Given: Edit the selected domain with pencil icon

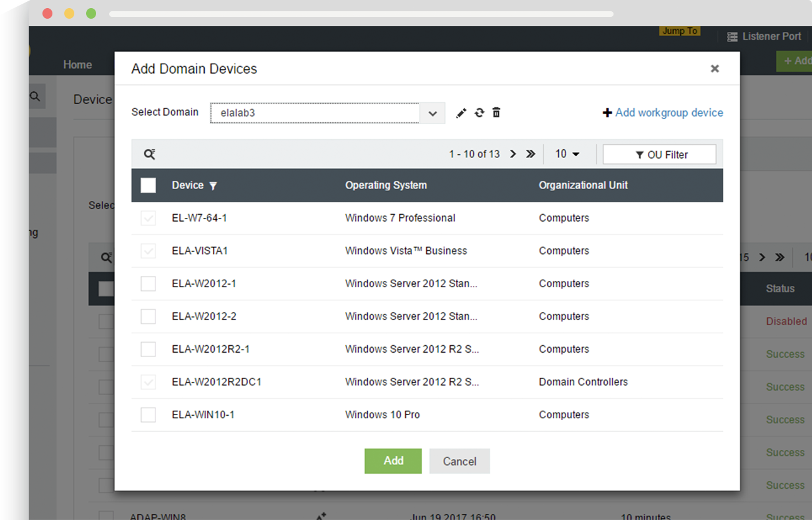Looking at the screenshot, I should pyautogui.click(x=461, y=113).
